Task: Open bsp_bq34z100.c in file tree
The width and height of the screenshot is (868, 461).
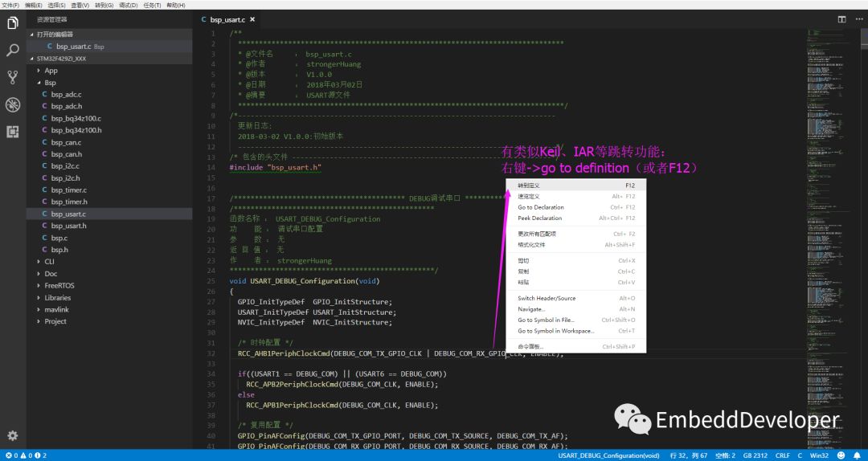Action: point(109,118)
